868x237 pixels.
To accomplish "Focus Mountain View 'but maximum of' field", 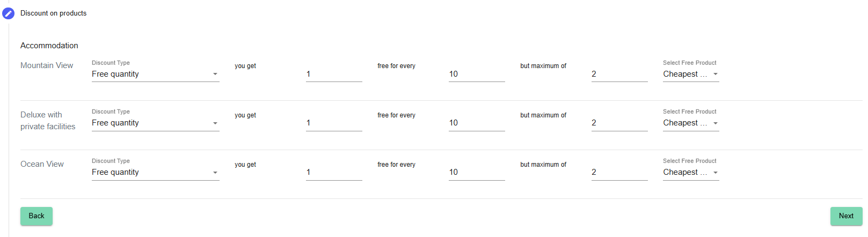I will pyautogui.click(x=619, y=74).
